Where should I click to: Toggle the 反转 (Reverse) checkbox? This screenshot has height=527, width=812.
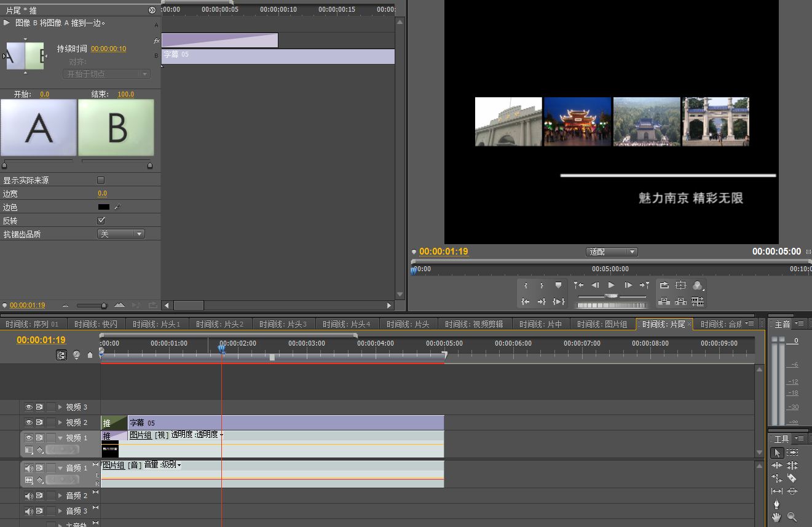pyautogui.click(x=101, y=220)
